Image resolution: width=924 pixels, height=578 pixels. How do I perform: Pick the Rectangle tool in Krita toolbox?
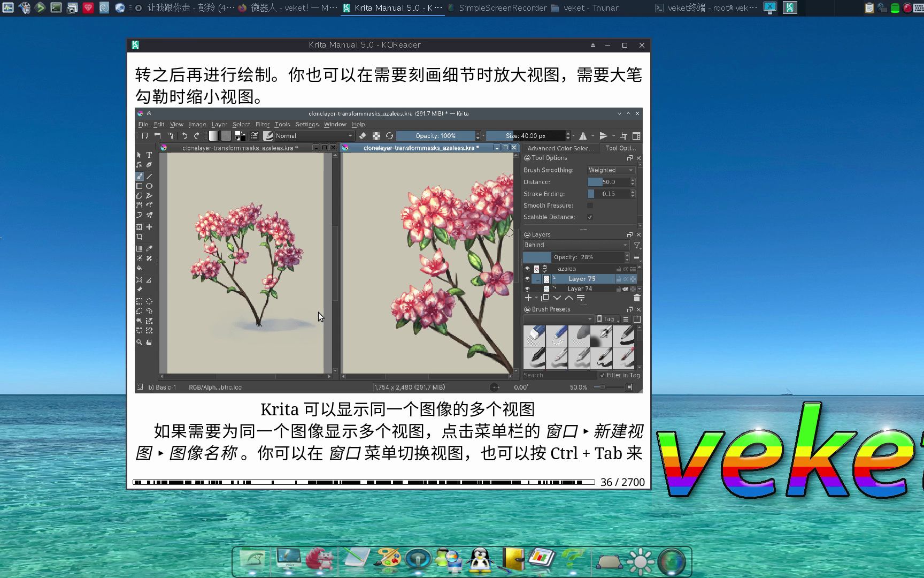point(140,186)
